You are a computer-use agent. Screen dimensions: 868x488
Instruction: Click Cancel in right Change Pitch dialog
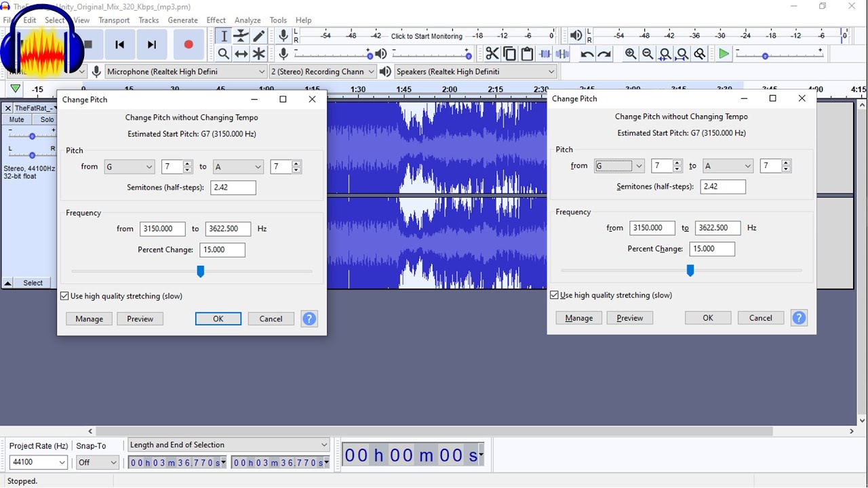pyautogui.click(x=760, y=318)
